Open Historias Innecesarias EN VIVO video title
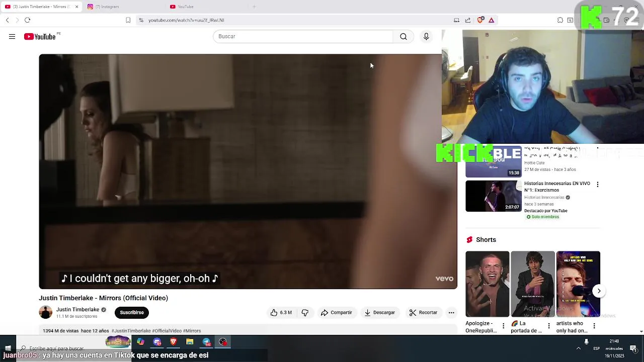The height and width of the screenshot is (362, 644). click(x=557, y=187)
